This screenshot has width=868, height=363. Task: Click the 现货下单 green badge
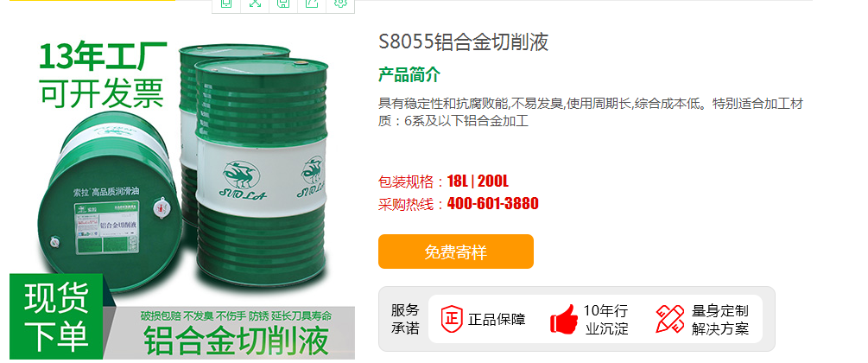point(56,316)
